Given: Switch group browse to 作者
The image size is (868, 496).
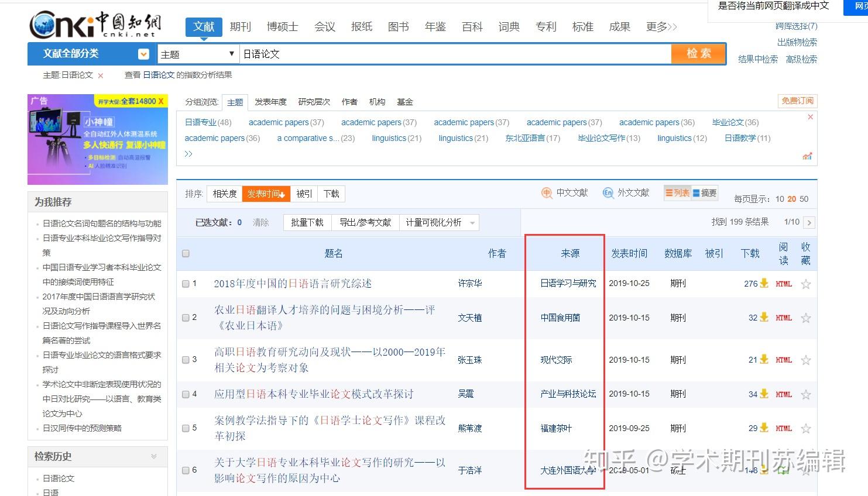Looking at the screenshot, I should coord(349,102).
